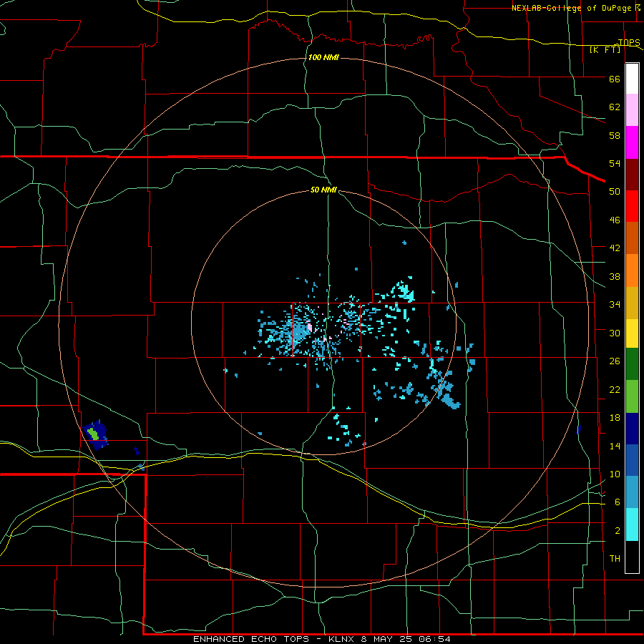The image size is (644, 644).
Task: Click the legend value "38"
Action: [615, 276]
